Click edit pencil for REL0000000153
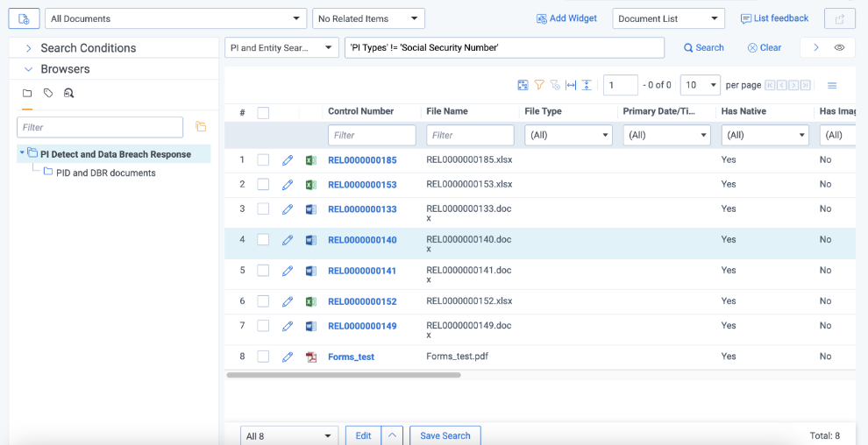 (x=288, y=185)
